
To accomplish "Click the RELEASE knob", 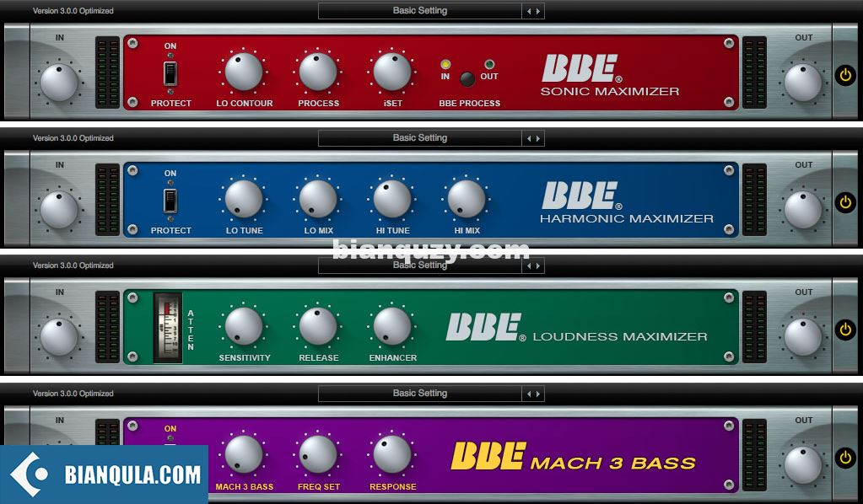I will tap(318, 326).
